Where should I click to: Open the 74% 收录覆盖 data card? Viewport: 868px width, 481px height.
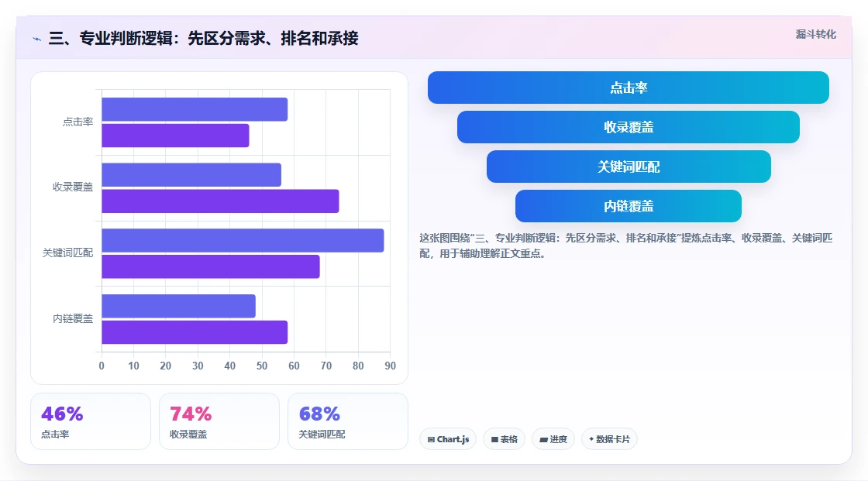(219, 422)
